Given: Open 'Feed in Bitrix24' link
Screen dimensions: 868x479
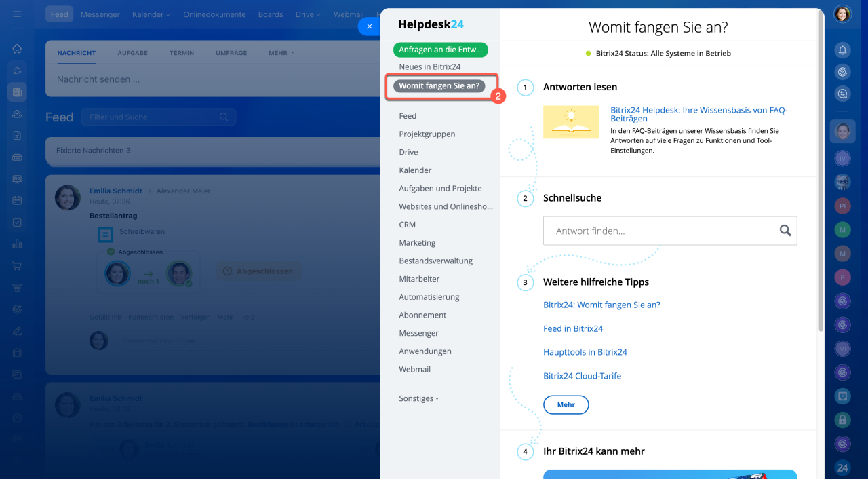Looking at the screenshot, I should click(573, 328).
